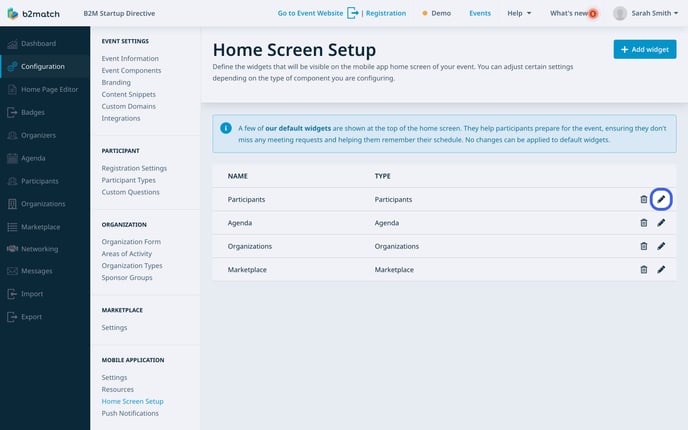Image resolution: width=688 pixels, height=430 pixels.
Task: Click the trash icon for Marketplace widget
Action: 644,269
